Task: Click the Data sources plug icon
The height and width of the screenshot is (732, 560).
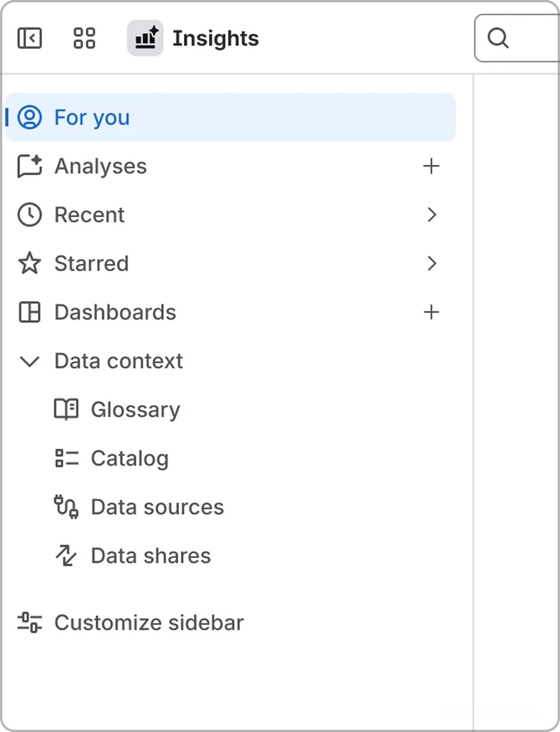Action: (x=66, y=507)
